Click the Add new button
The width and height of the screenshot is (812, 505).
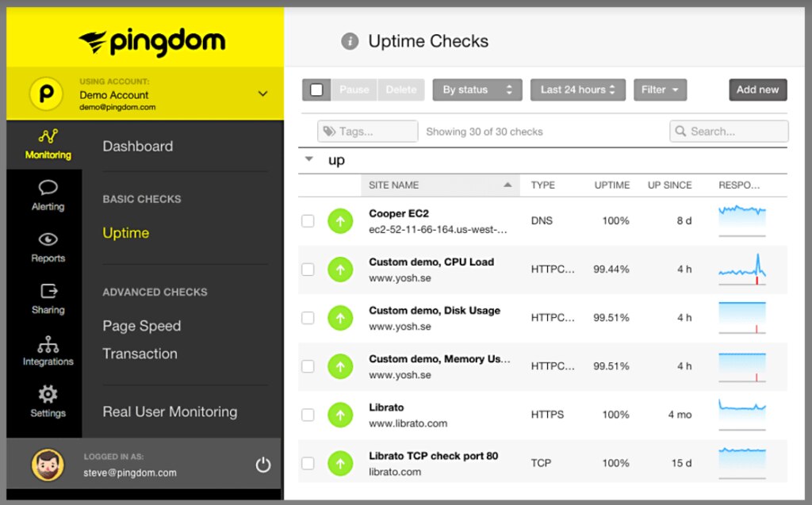coord(757,90)
